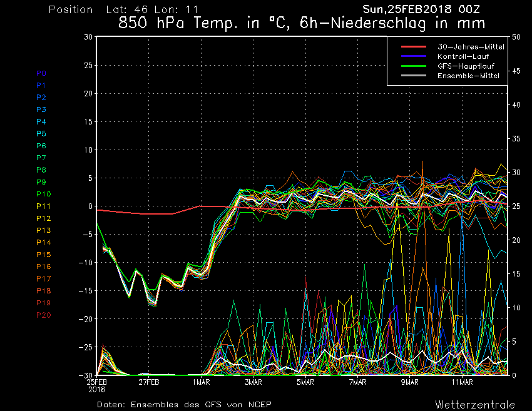532x411 pixels.
Task: Select the P5 ensemble member label
Action: coord(41,134)
